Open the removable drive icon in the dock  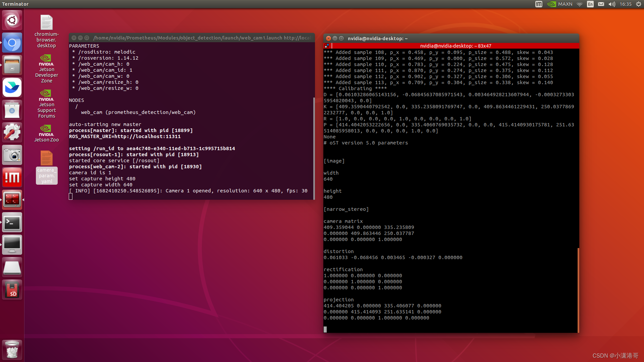click(12, 267)
